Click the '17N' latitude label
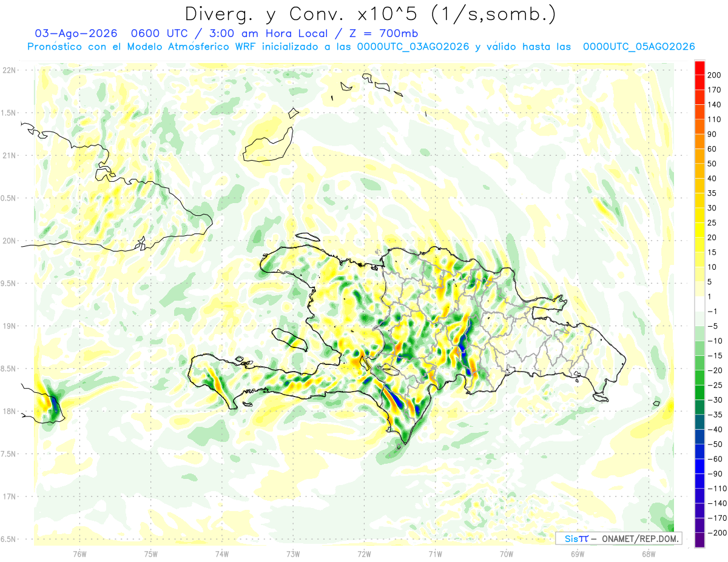Screen dimensions: 728x562 point(9,497)
